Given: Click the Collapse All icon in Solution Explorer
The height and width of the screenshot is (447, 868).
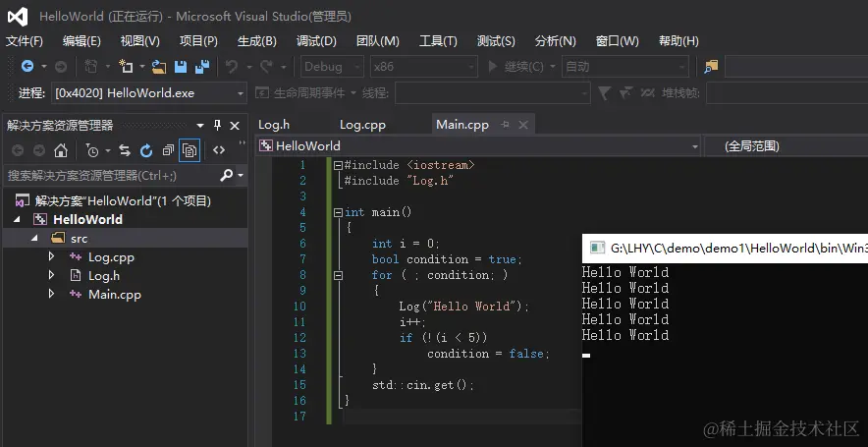Looking at the screenshot, I should (x=168, y=150).
